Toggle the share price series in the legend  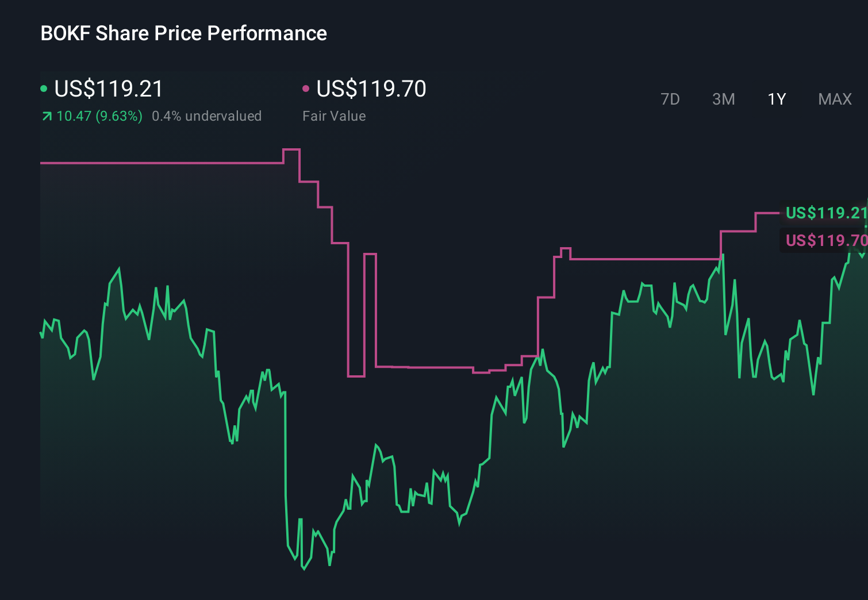point(107,89)
